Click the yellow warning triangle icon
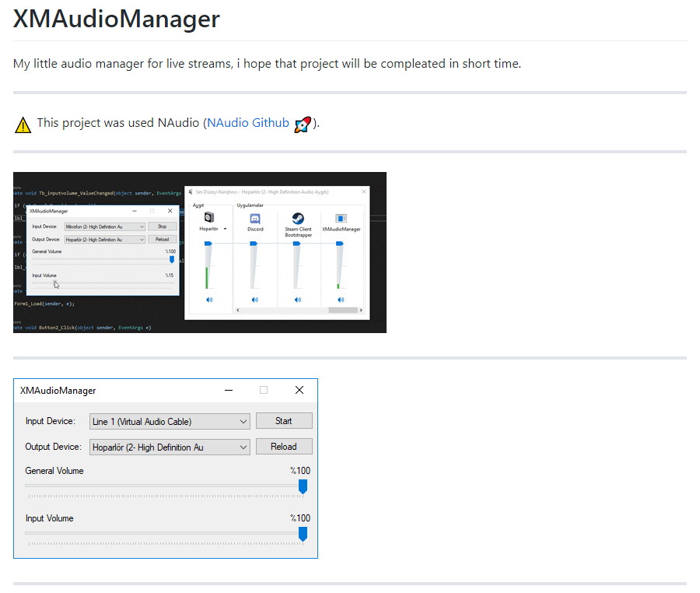This screenshot has height=593, width=700. [23, 125]
